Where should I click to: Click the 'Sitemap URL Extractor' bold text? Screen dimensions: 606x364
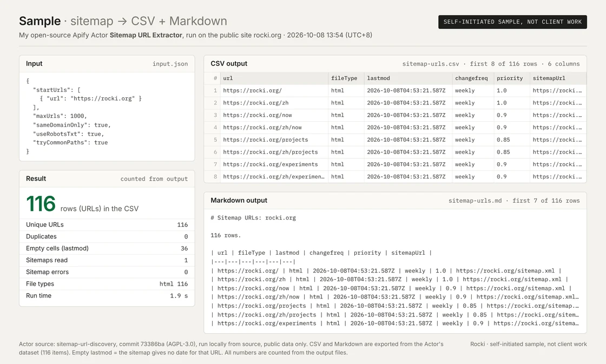point(146,35)
